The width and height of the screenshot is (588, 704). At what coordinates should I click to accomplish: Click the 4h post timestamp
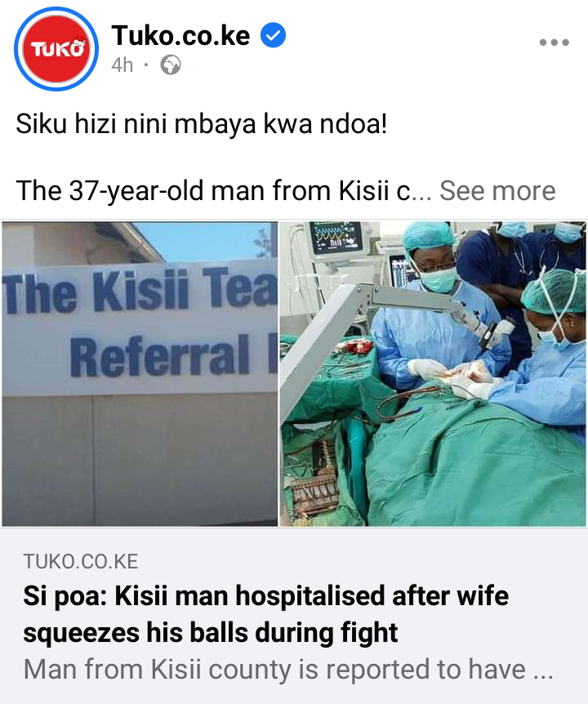point(122,65)
